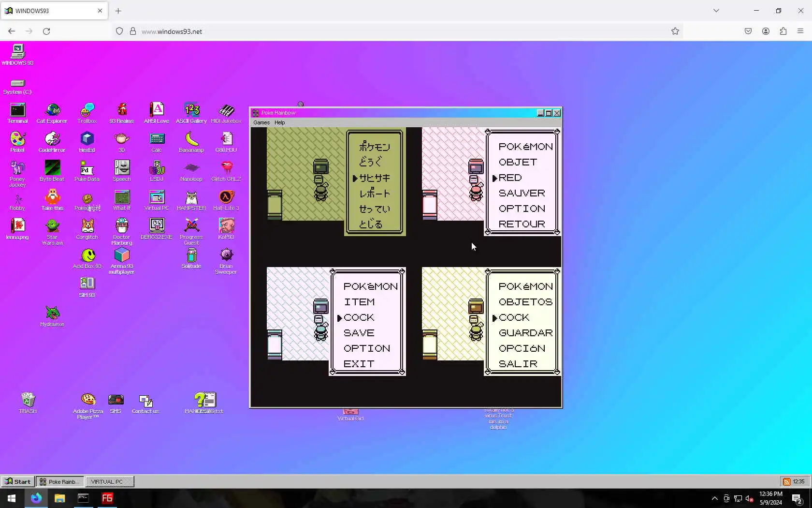Open File Explorer from the Windows taskbar
Viewport: 812px width, 508px height.
(59, 498)
